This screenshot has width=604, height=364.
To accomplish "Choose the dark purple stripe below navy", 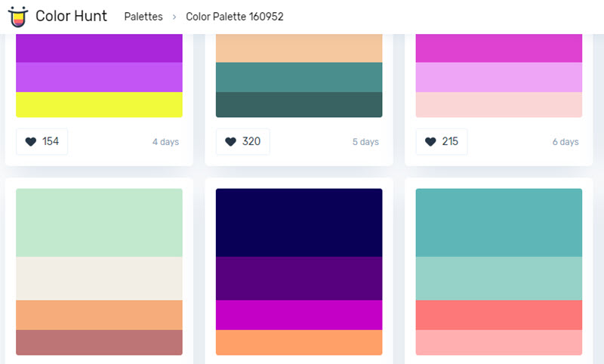I will (x=299, y=278).
